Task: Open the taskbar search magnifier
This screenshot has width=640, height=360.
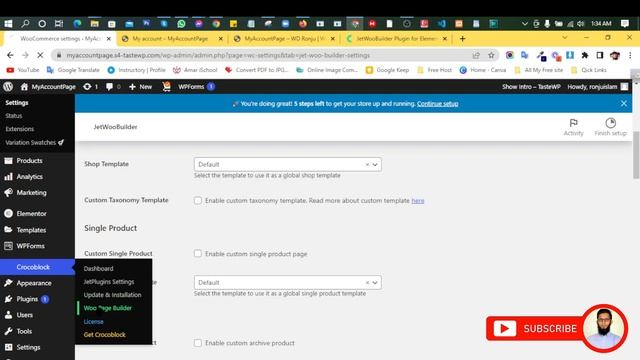Action: click(25, 24)
